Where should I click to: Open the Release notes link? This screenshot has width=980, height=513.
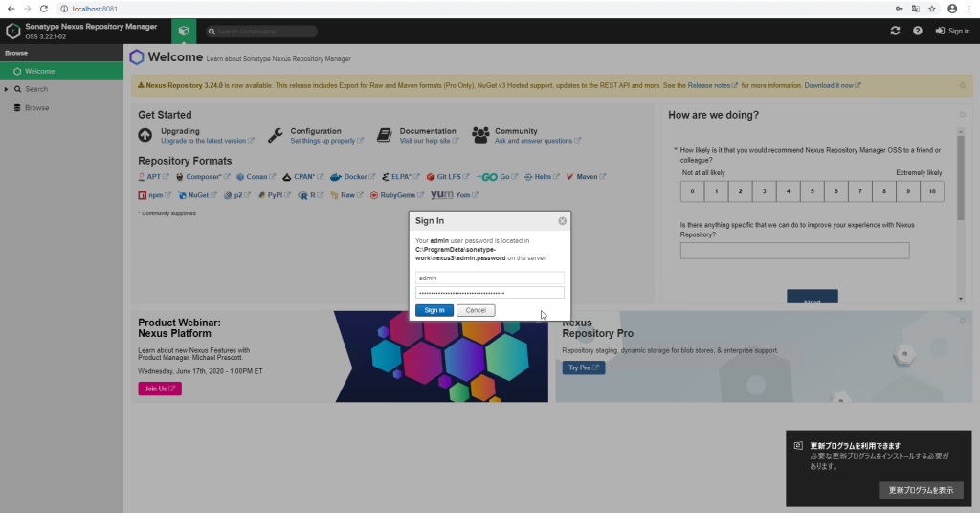pos(712,85)
